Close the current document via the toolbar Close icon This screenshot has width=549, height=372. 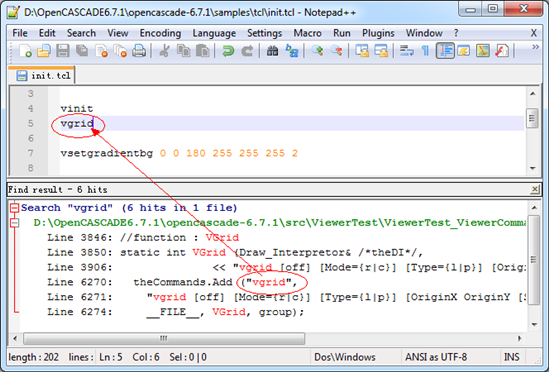point(101,51)
